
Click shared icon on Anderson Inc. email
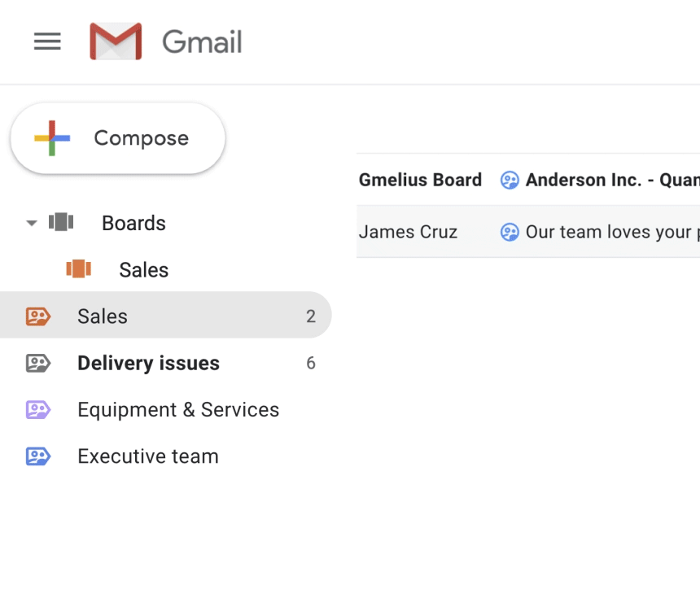[x=510, y=181]
